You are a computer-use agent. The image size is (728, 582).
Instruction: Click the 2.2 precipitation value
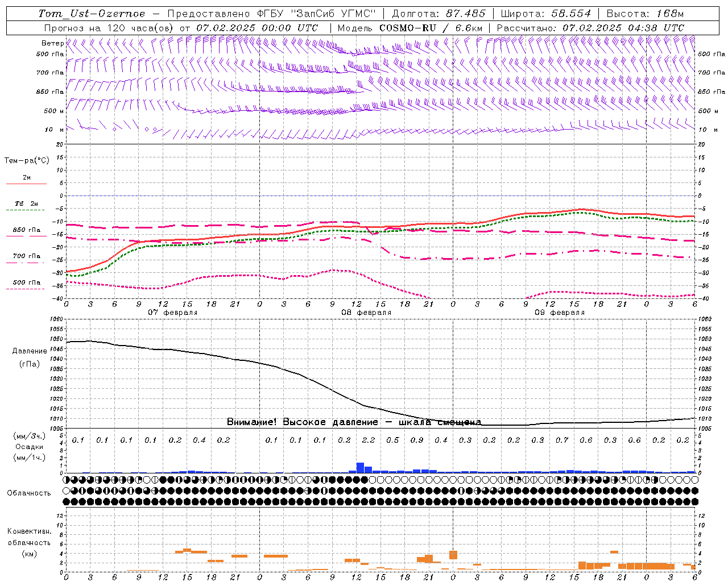(369, 440)
